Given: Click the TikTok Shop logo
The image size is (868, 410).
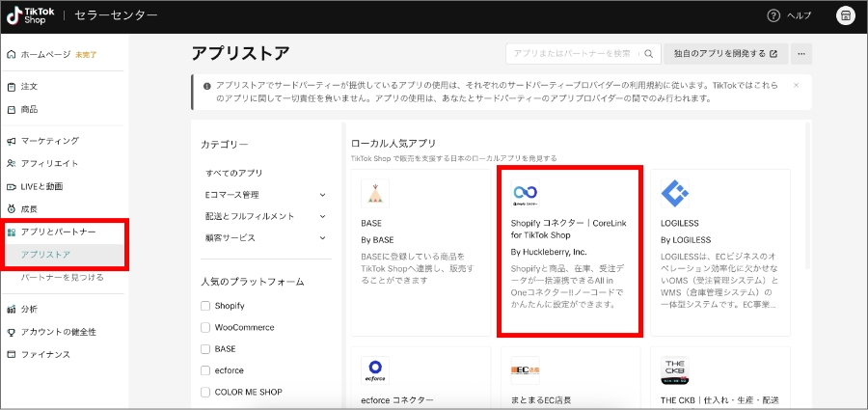Looking at the screenshot, I should (31, 15).
